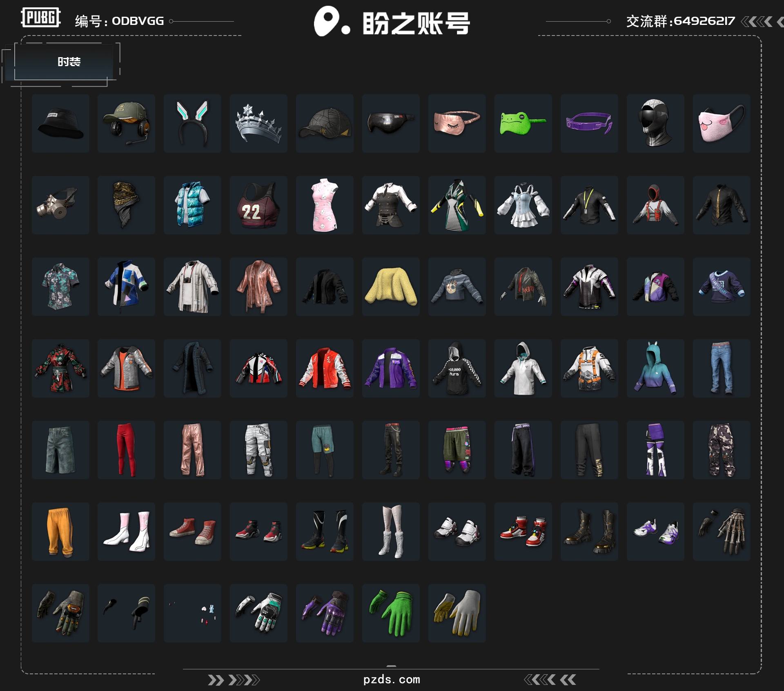Click the 盼之账号 brand logo
The image size is (784, 691).
[392, 22]
